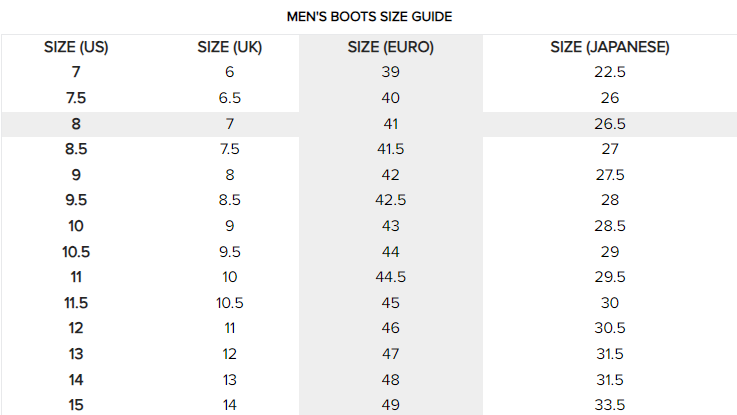Select UK size 6.5 cell
The height and width of the screenshot is (415, 737).
[x=230, y=98]
